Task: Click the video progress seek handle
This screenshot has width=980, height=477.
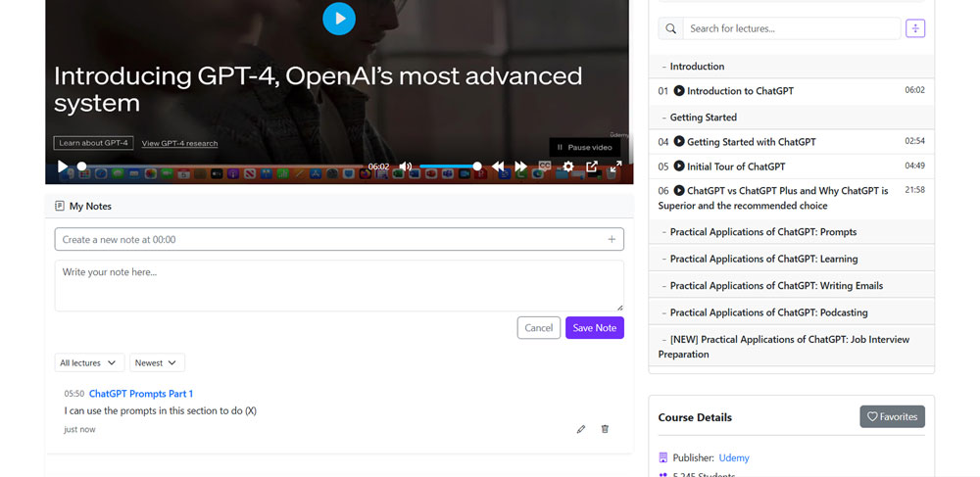Action: click(x=82, y=167)
